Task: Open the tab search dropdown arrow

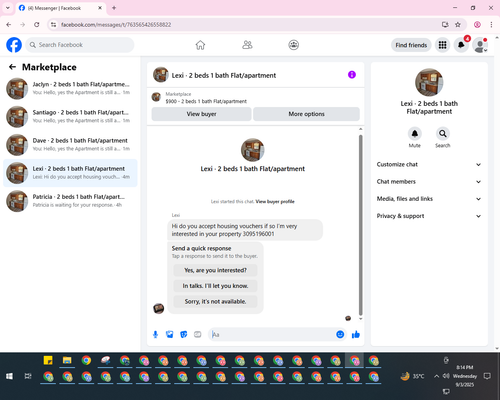Action: (8, 8)
